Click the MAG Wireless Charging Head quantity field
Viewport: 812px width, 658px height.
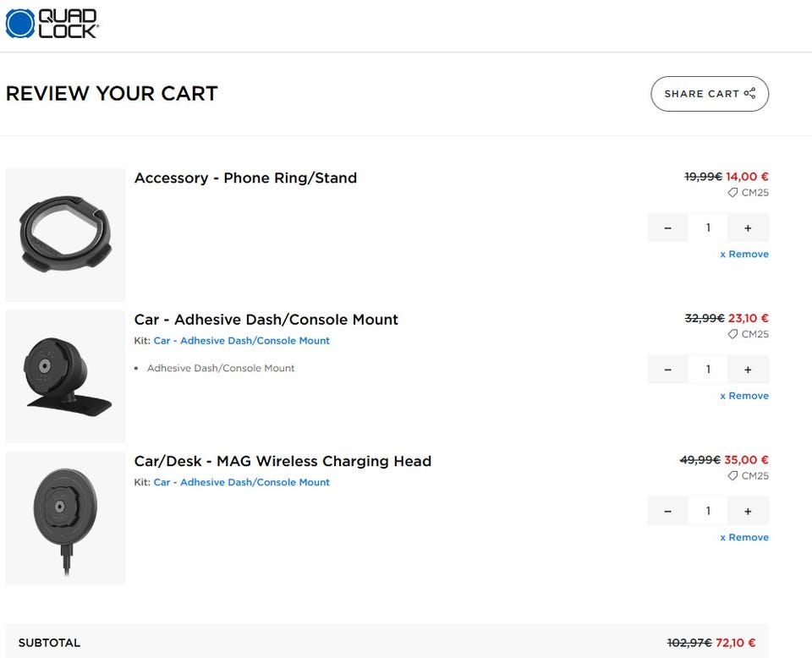click(x=708, y=511)
